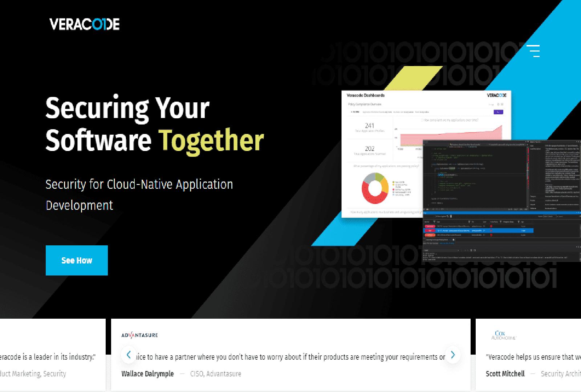
Task: Click the Policy Compliance Overview heading
Action: [x=365, y=104]
